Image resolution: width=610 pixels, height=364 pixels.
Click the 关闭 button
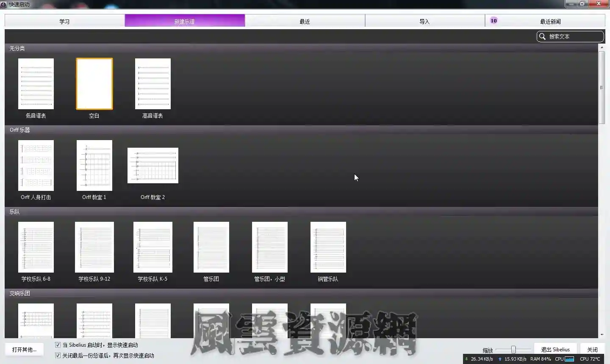click(x=592, y=349)
